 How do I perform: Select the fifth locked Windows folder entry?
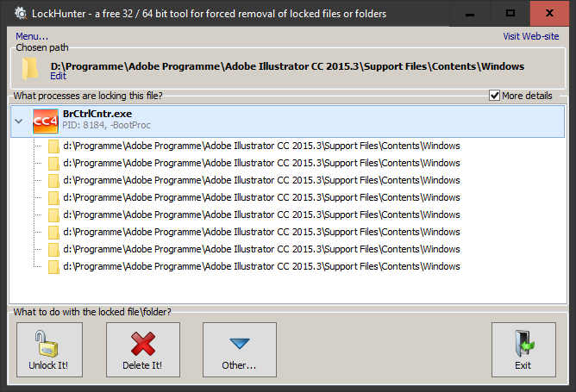261,215
